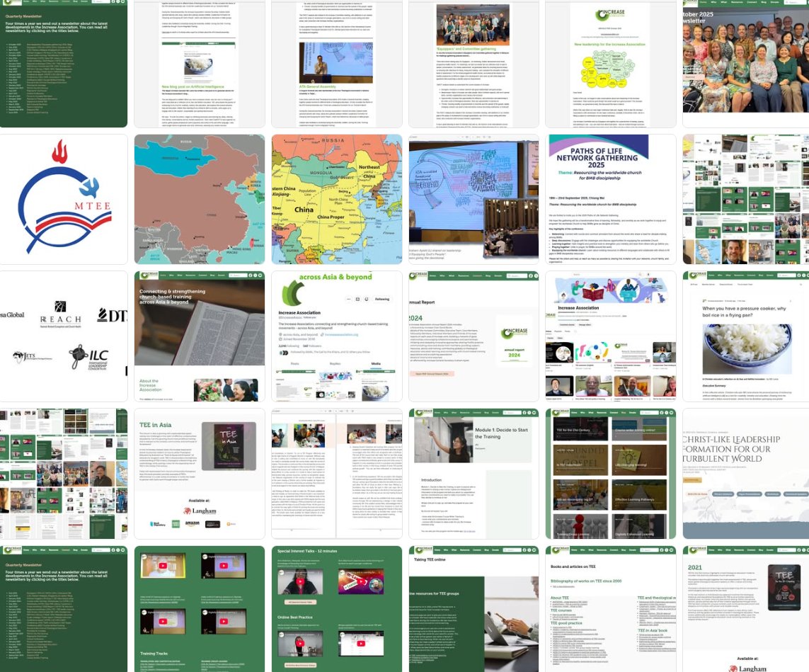This screenshot has height=672, width=809.
Task: Open the 'TEE in Asia' book page with Langham
Action: (200, 474)
